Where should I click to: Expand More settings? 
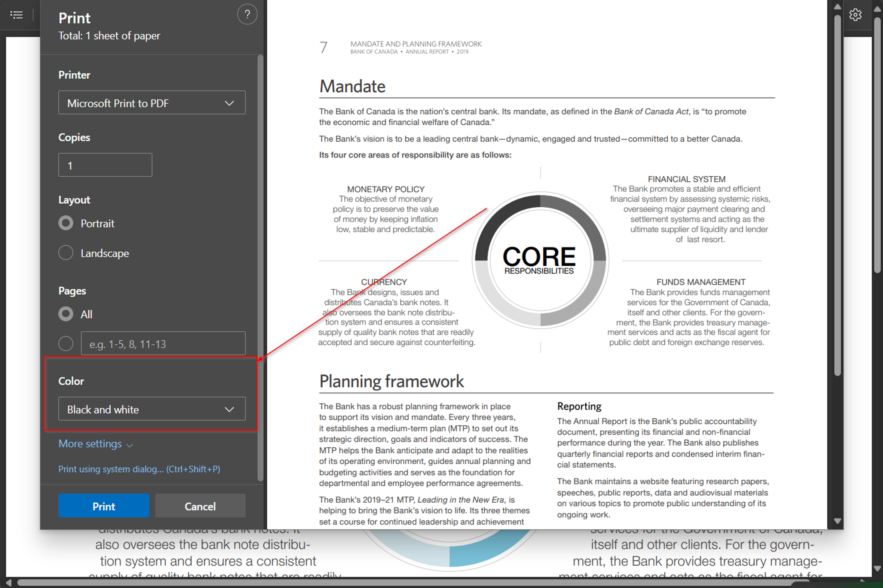pos(96,444)
